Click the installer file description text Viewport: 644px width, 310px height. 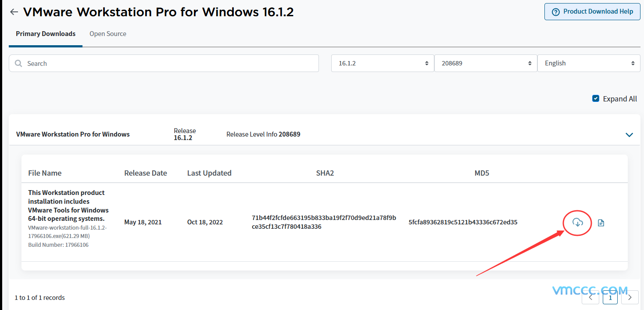68,205
